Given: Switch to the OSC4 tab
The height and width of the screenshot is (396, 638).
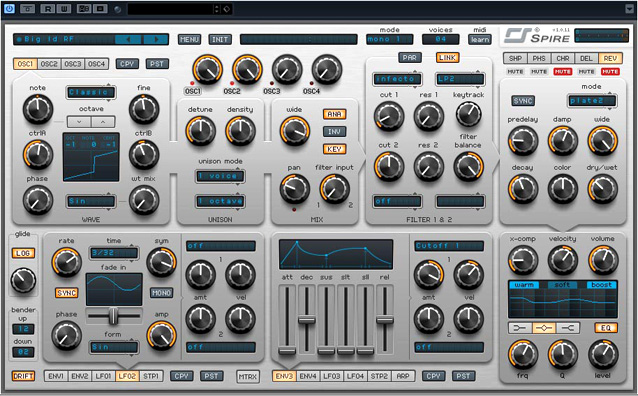Looking at the screenshot, I should (x=97, y=64).
